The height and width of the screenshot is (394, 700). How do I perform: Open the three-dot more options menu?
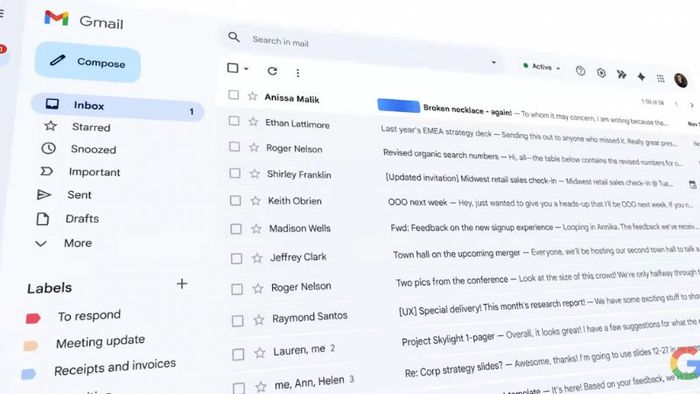298,73
